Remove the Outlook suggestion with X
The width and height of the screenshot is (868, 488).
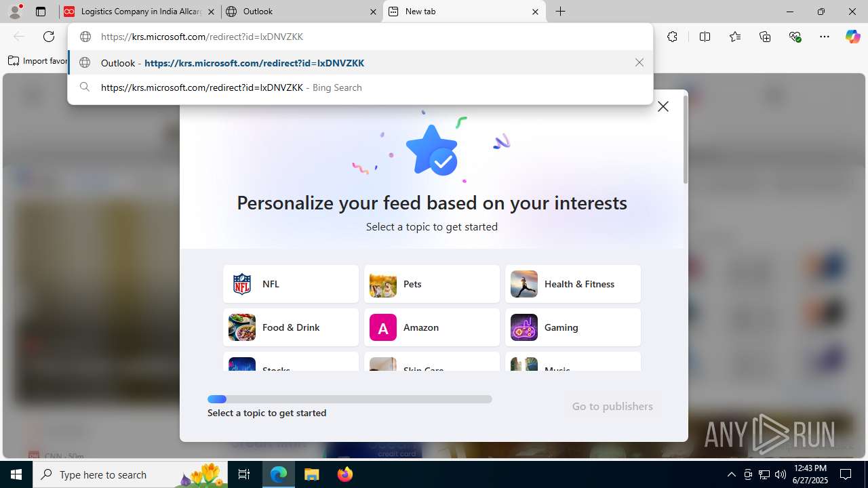point(639,62)
